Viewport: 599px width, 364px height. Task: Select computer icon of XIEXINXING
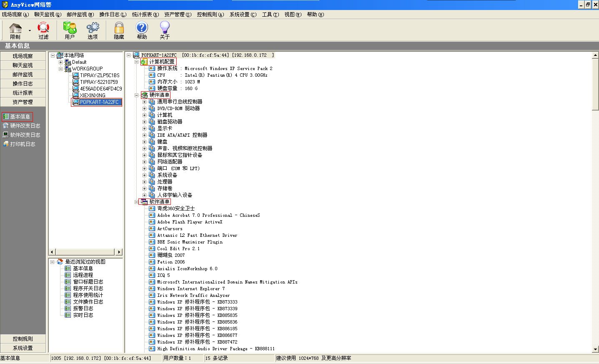click(76, 95)
